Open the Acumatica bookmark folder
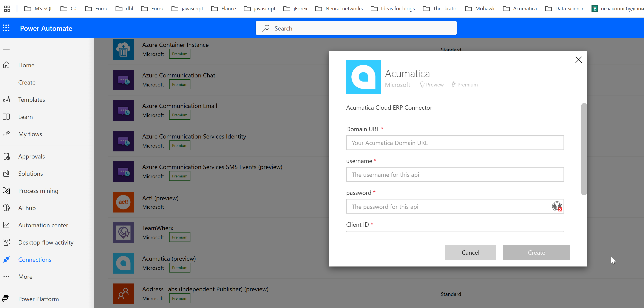Viewport: 644px width, 308px height. [520, 9]
